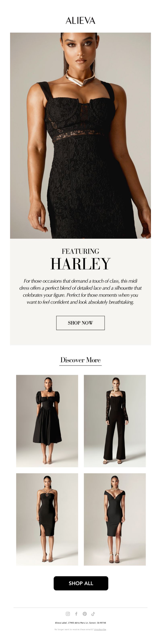Visit the Facebook page via footer icon

[76, 614]
